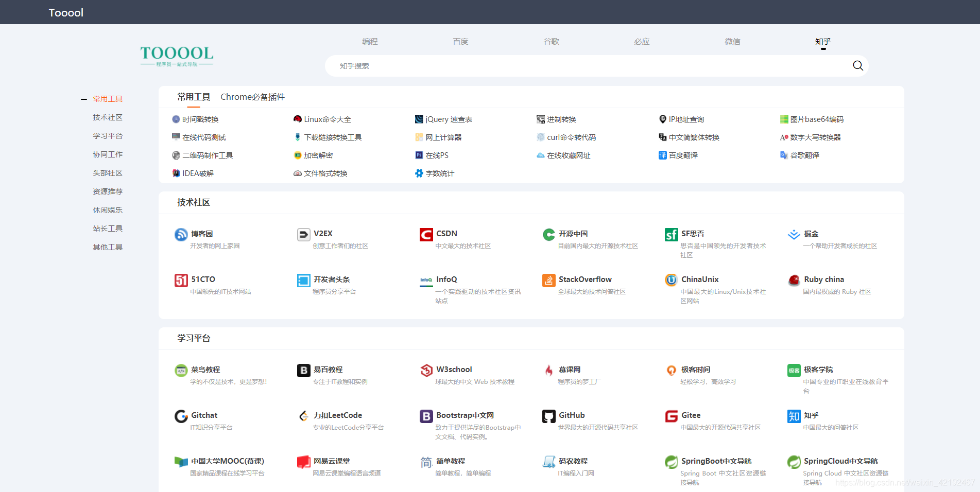
Task: Go to 学习平台 in sidebar
Action: click(108, 136)
